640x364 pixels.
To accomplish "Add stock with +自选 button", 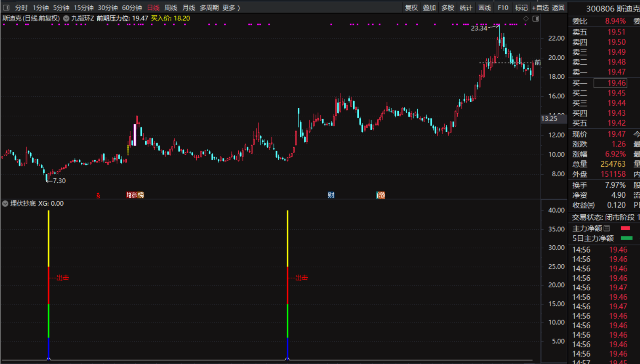I will 540,8.
